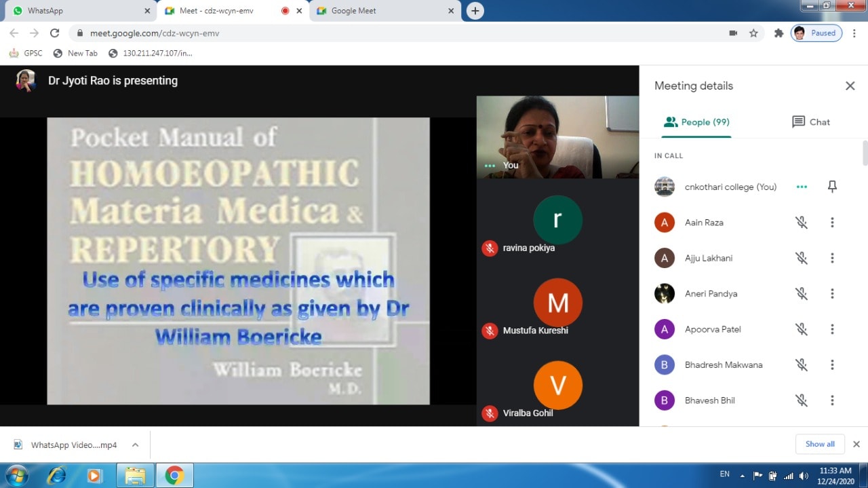The height and width of the screenshot is (488, 868).
Task: Close the Google Meet browser tab
Action: [x=451, y=11]
